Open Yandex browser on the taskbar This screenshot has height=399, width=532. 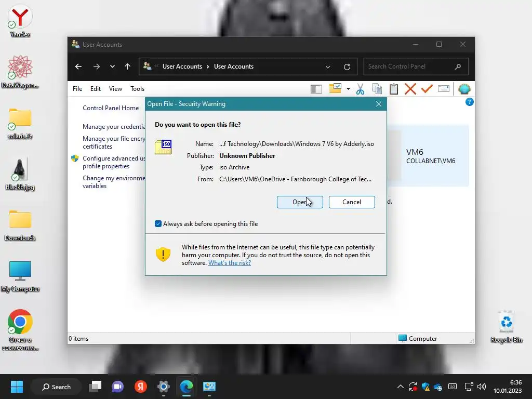140,387
